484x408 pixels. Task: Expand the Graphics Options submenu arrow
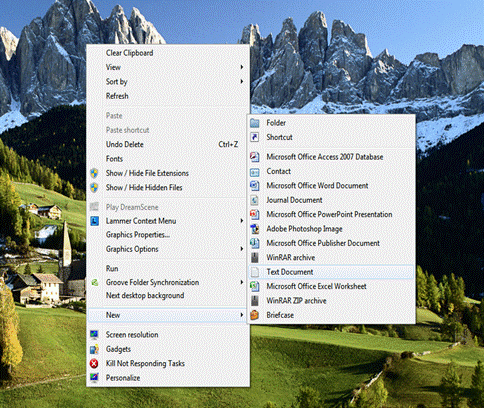click(x=242, y=249)
